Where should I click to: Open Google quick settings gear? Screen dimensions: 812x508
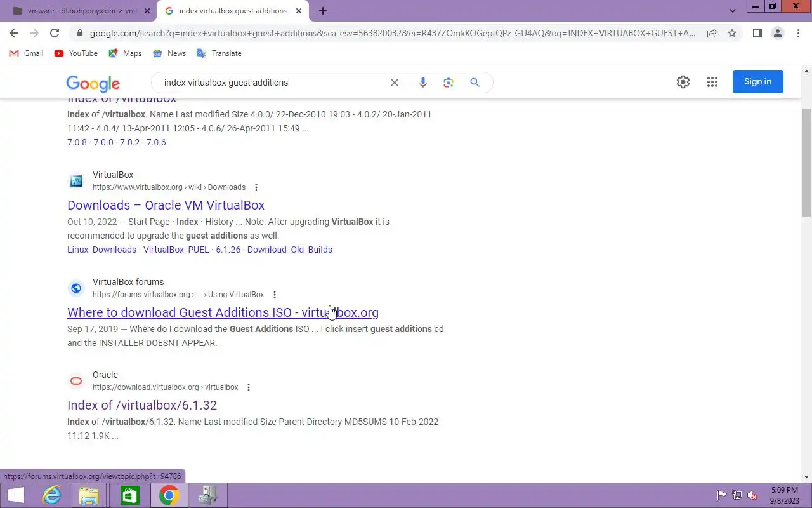click(683, 82)
